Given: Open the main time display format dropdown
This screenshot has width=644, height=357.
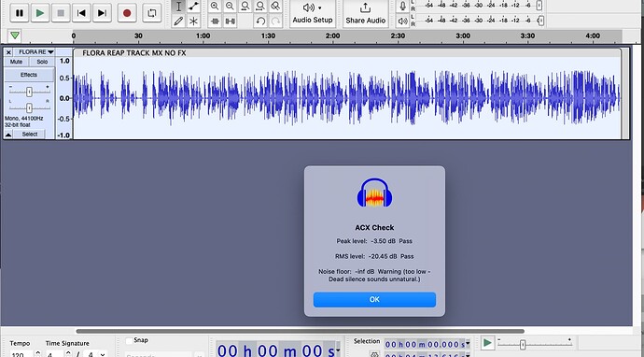Looking at the screenshot, I should (338, 350).
